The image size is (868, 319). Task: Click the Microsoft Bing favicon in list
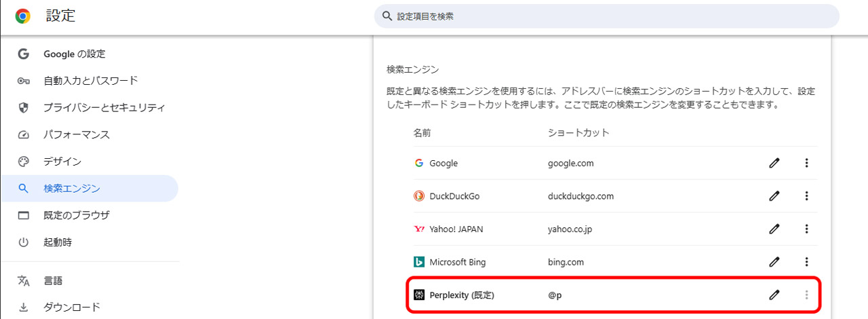(x=419, y=262)
